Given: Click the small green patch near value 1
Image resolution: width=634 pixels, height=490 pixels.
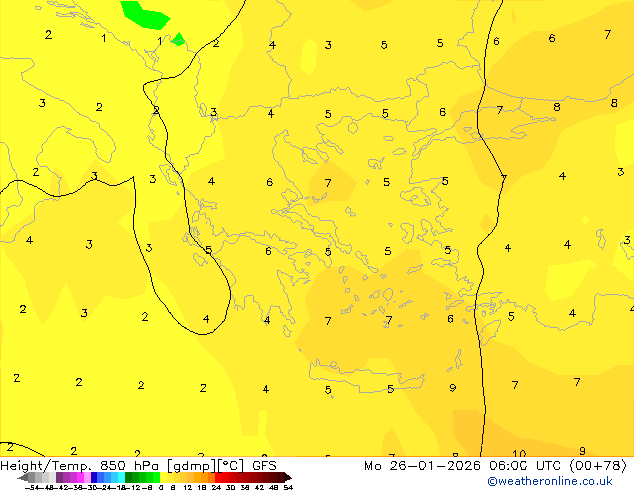Looking at the screenshot, I should (178, 40).
